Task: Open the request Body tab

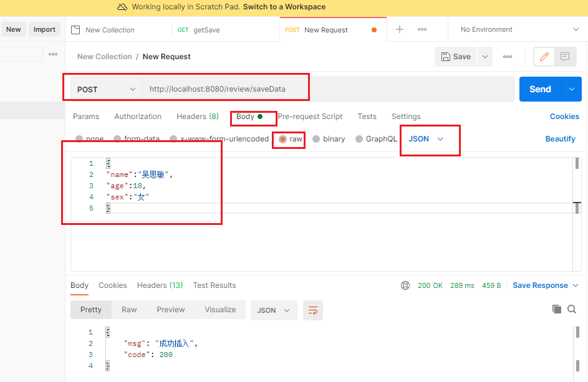Action: click(249, 117)
